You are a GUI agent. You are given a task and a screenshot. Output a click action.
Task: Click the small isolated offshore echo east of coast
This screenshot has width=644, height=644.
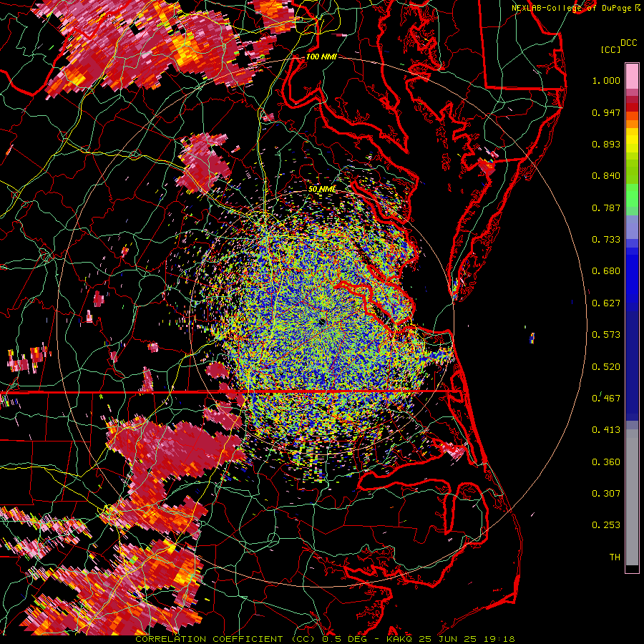click(532, 338)
